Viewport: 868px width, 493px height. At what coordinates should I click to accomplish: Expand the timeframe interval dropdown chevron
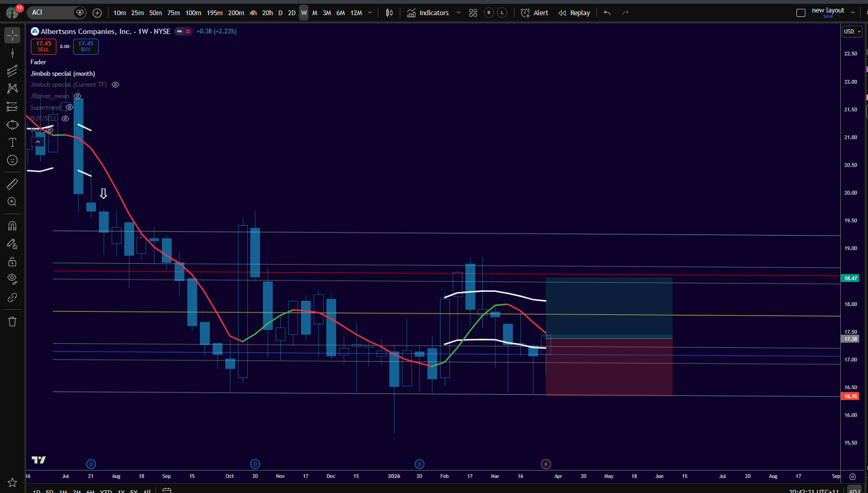[370, 13]
